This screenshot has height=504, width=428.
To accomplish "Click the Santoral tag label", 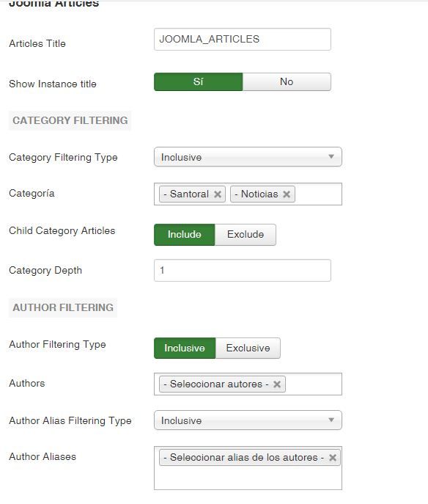I will click(189, 194).
